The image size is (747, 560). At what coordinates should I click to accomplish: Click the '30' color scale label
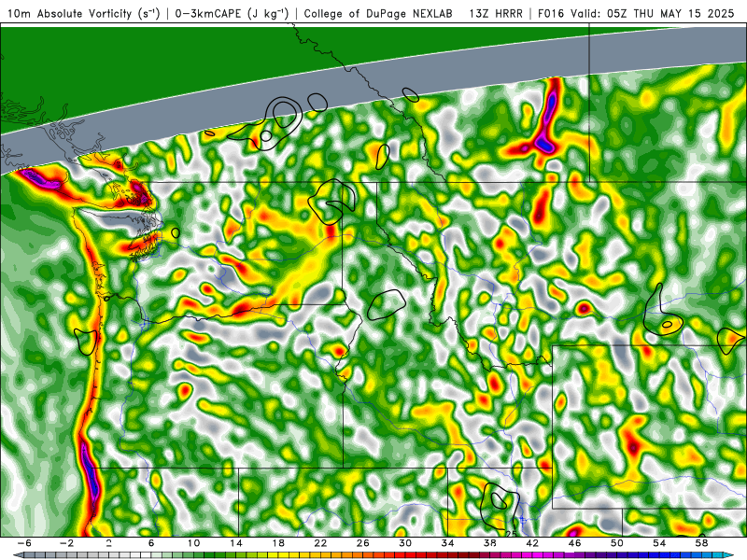(405, 543)
